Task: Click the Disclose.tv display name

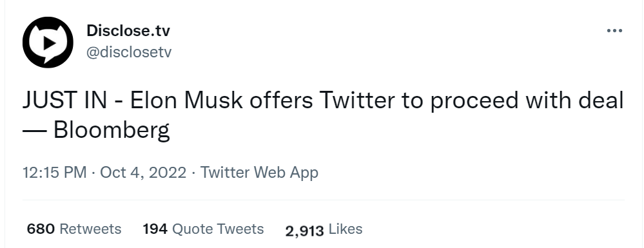Action: point(128,30)
